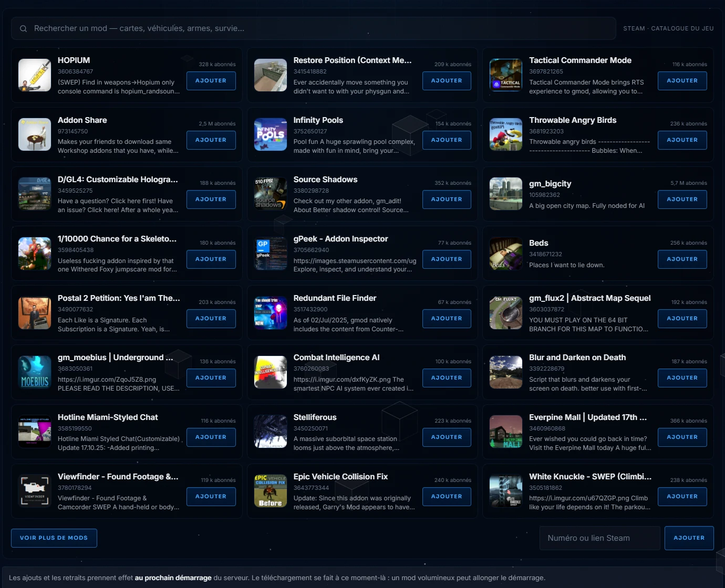Add Epic Vehicle Collision Fix
The height and width of the screenshot is (588, 725).
click(x=447, y=497)
